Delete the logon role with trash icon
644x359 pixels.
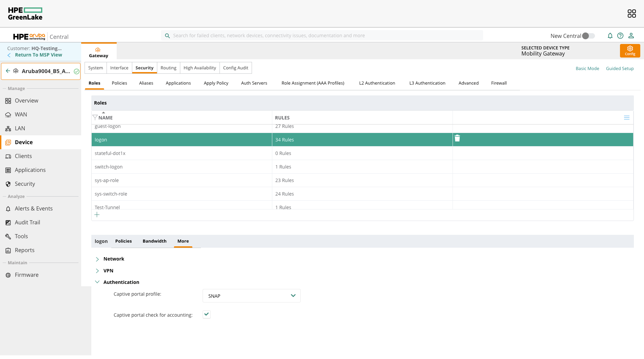click(457, 138)
